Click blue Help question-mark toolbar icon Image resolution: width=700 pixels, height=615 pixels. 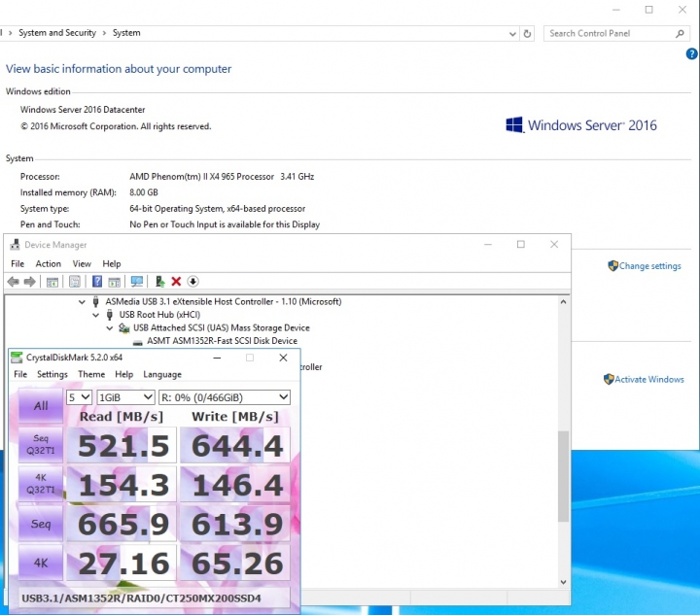click(97, 282)
